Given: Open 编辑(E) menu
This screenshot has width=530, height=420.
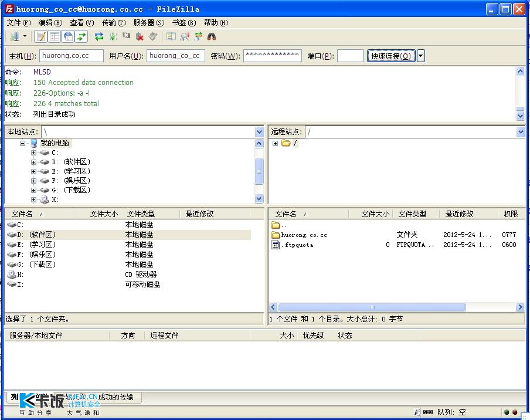Looking at the screenshot, I should pyautogui.click(x=50, y=23).
